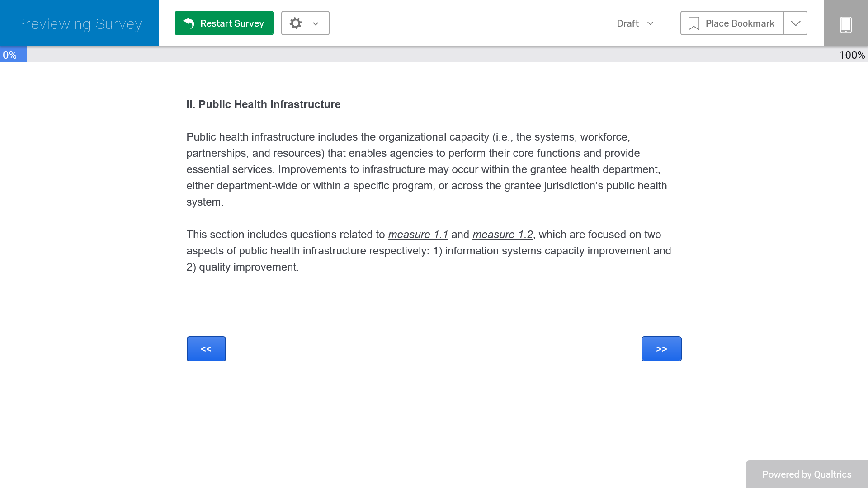Open the measure 1.1 link
This screenshot has width=868, height=488.
click(418, 235)
